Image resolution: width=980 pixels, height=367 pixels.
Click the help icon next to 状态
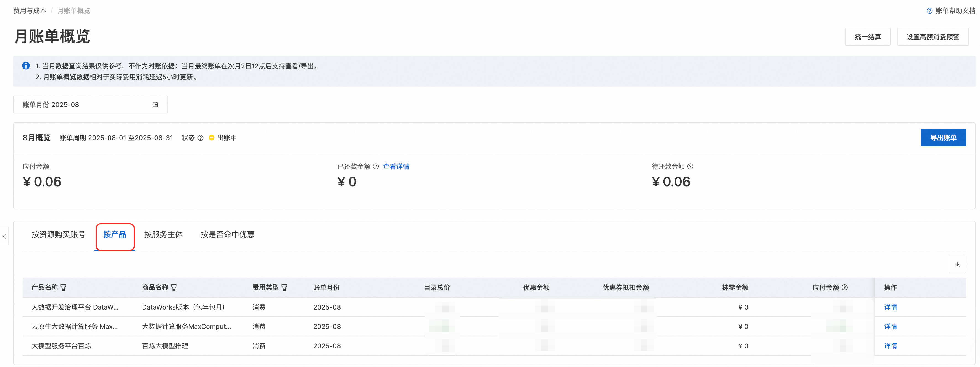tap(201, 138)
